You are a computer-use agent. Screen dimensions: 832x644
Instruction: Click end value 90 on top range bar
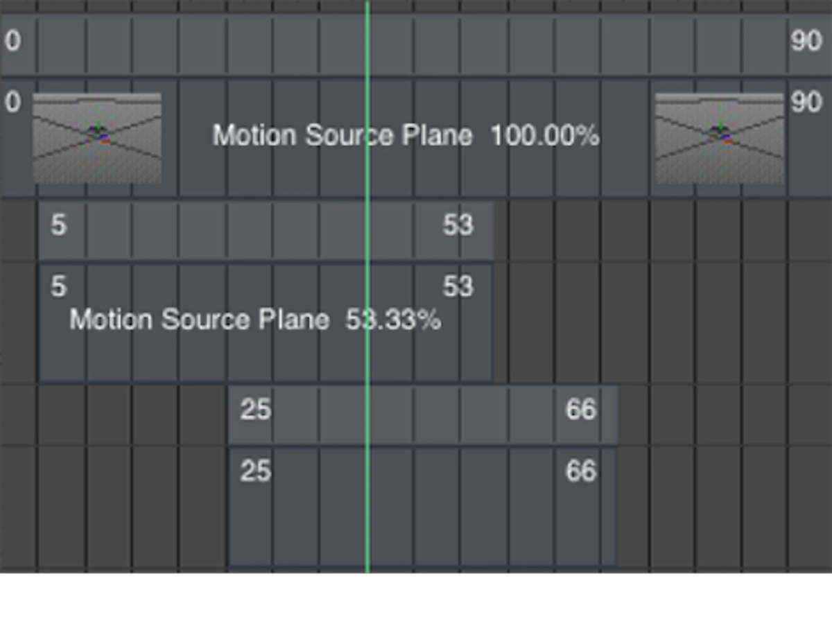coord(806,41)
